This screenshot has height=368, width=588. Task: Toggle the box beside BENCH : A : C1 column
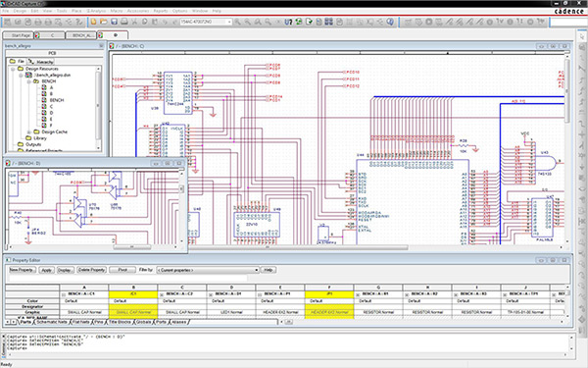[x=64, y=294]
